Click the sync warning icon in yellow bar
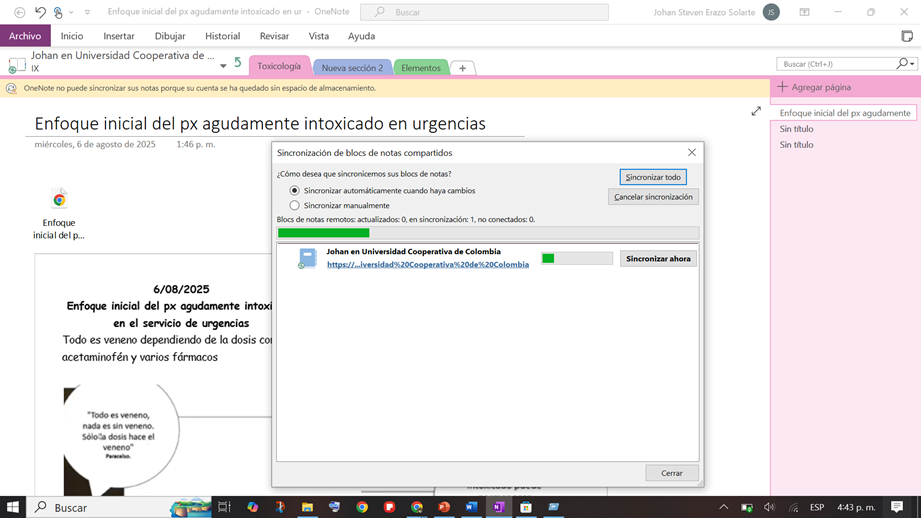The width and height of the screenshot is (921, 518). coord(11,88)
